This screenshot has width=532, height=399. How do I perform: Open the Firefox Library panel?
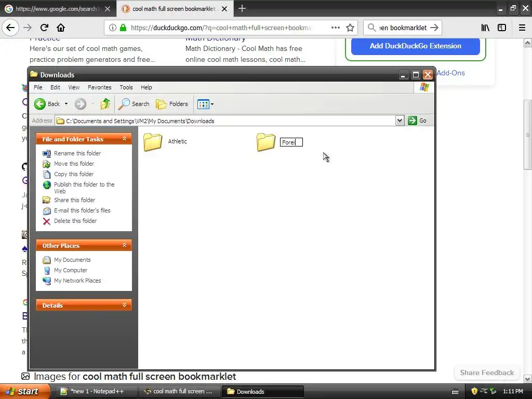(x=485, y=28)
